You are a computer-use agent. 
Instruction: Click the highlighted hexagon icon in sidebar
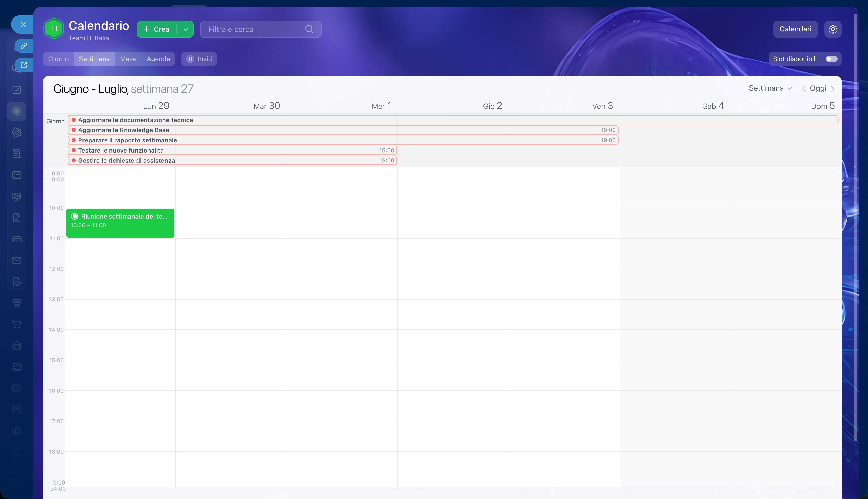[x=17, y=111]
